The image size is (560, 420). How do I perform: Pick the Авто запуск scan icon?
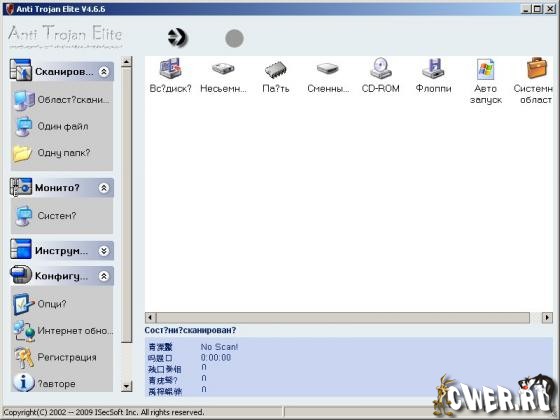pos(485,69)
